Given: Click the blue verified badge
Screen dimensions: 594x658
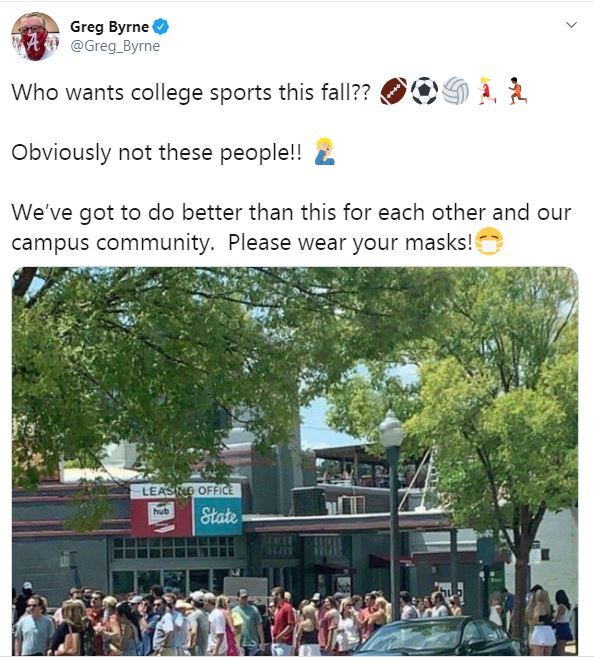Looking at the screenshot, I should click(160, 27).
